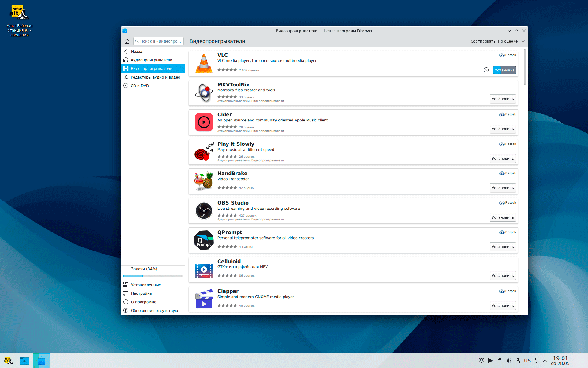Go back with the Назад item

coord(137,51)
